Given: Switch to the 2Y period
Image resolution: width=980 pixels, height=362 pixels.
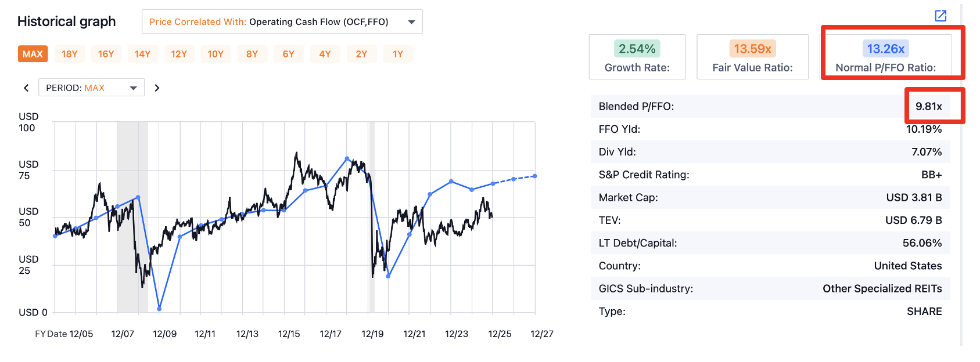Looking at the screenshot, I should click(x=362, y=54).
